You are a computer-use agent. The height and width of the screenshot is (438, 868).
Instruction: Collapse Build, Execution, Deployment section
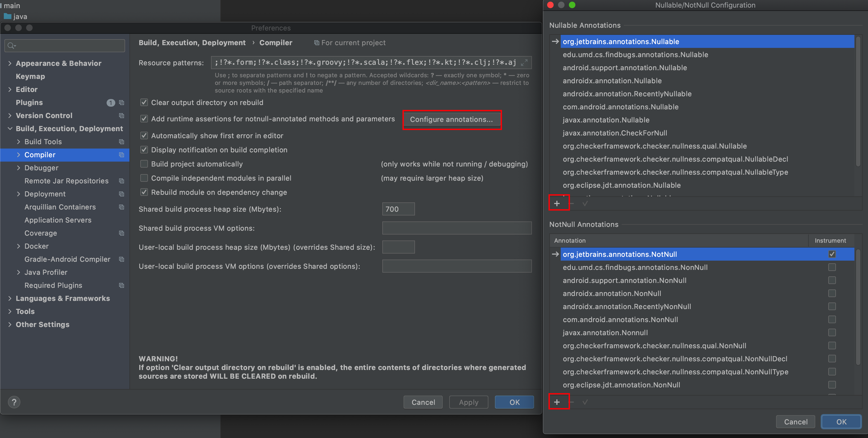10,128
